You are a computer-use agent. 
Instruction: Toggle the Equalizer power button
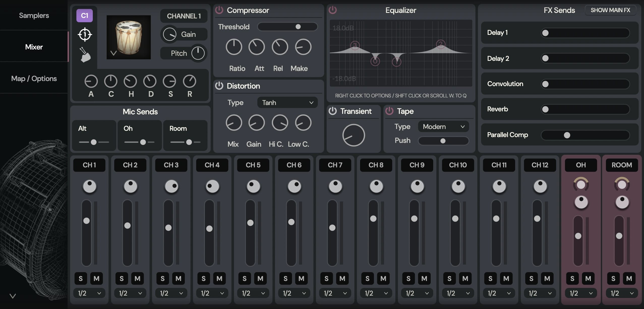tap(333, 10)
